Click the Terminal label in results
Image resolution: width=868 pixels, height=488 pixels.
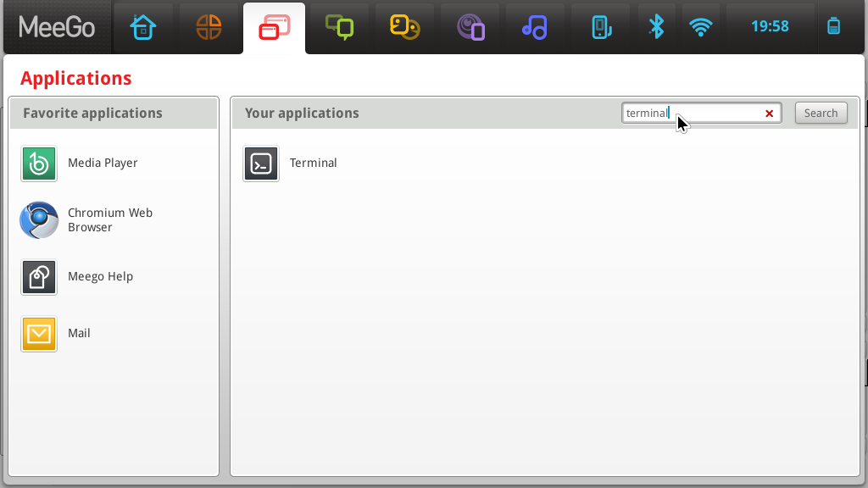[x=314, y=163]
